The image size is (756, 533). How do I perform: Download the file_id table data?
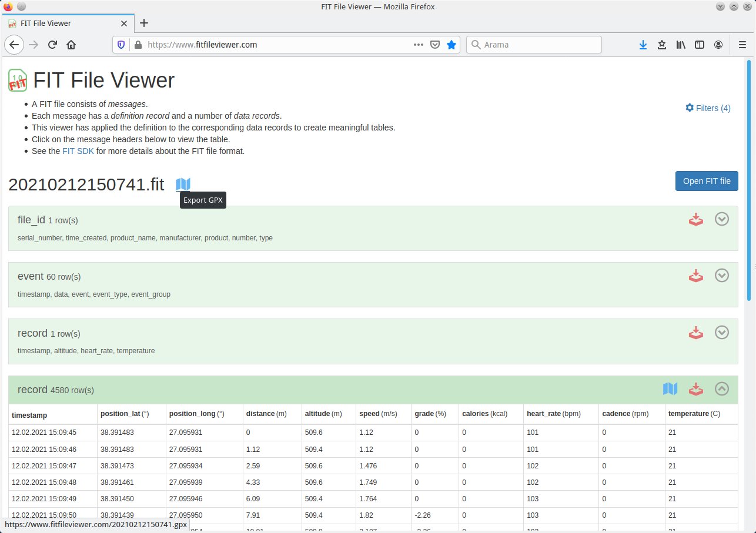click(x=696, y=219)
